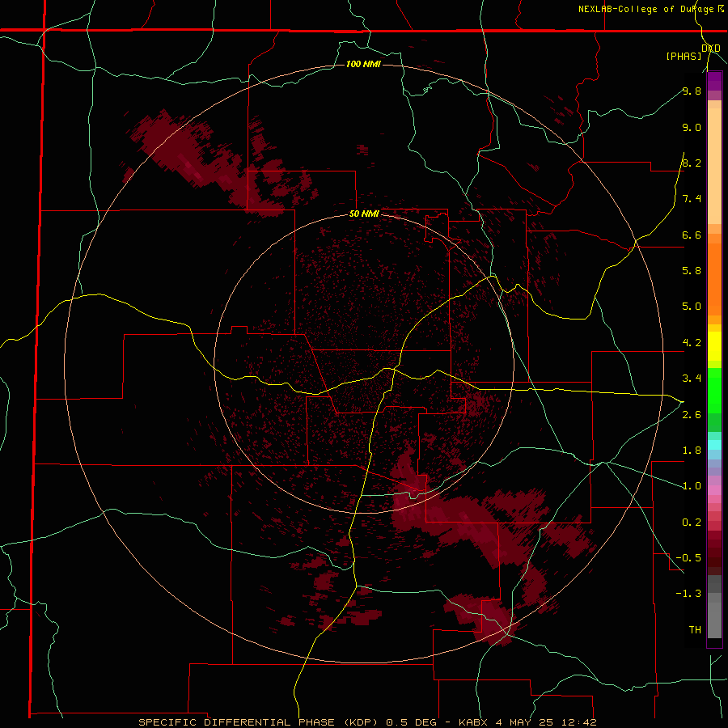Image resolution: width=728 pixels, height=728 pixels.
Task: Click the green segment of color bar
Action: 714,390
